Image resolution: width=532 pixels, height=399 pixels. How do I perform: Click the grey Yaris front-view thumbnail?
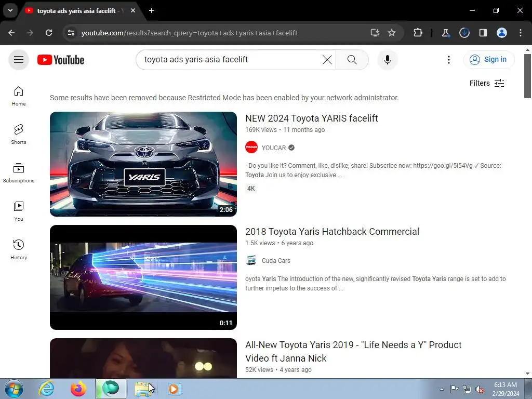pyautogui.click(x=143, y=164)
